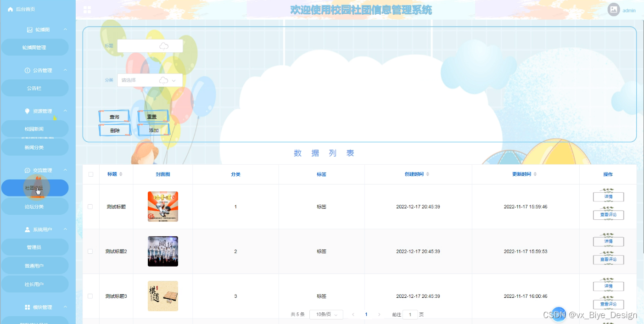This screenshot has height=324, width=644.
Task: Click the chat icon next to 交流管理
Action: pos(27,171)
